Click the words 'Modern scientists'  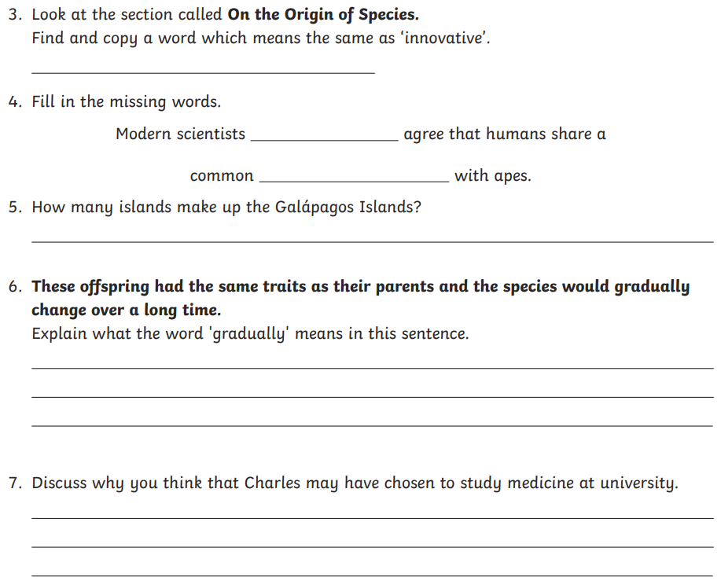[x=180, y=134]
